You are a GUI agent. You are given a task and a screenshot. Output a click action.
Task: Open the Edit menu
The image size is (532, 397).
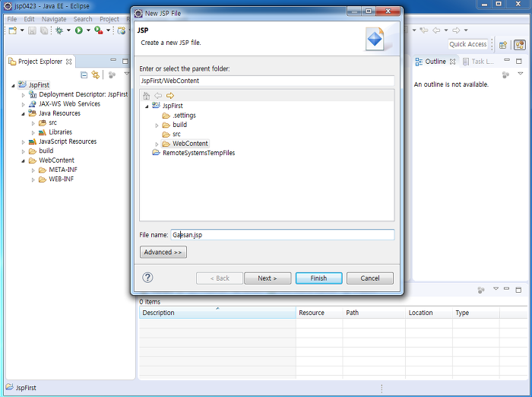pos(29,19)
